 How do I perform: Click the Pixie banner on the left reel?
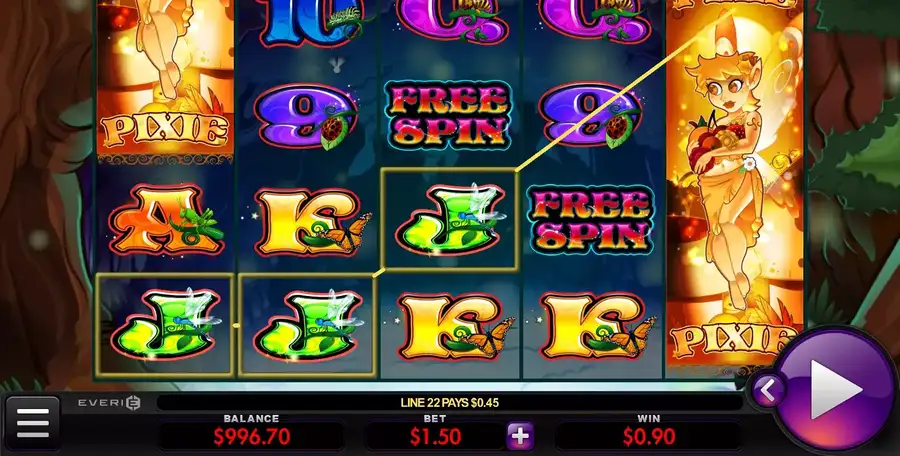point(165,131)
